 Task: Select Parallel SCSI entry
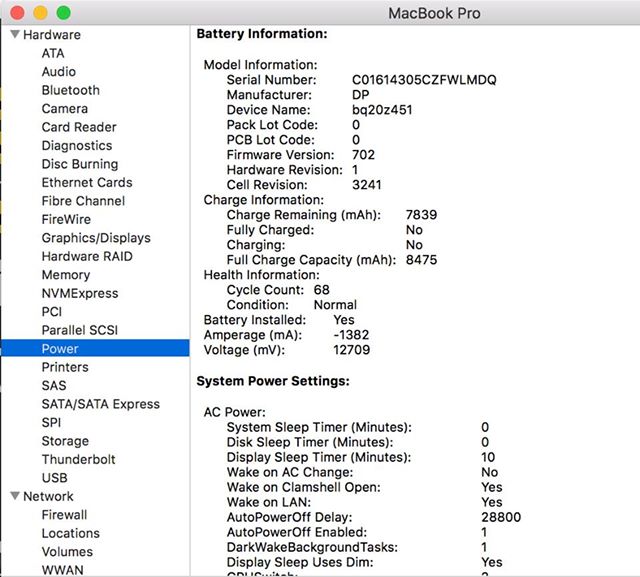pos(80,330)
